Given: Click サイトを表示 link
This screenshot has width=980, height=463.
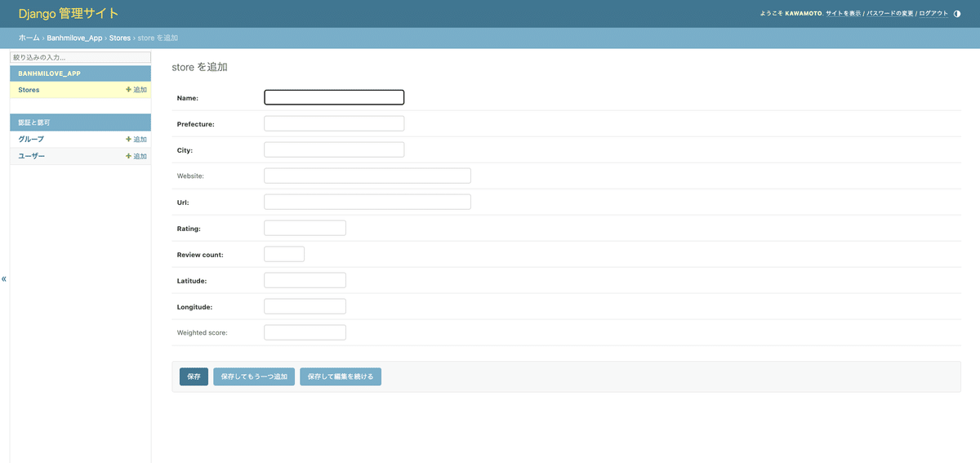Looking at the screenshot, I should coord(843,14).
